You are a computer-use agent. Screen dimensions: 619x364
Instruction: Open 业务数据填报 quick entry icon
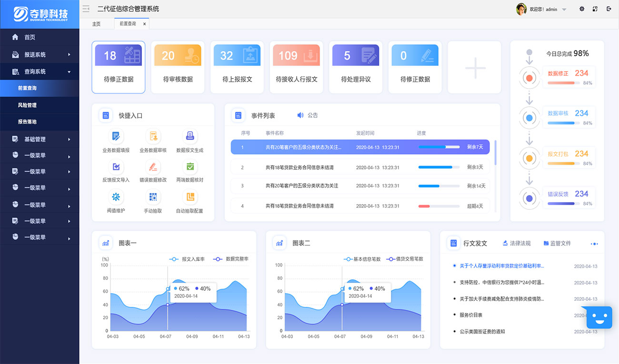coord(116,137)
